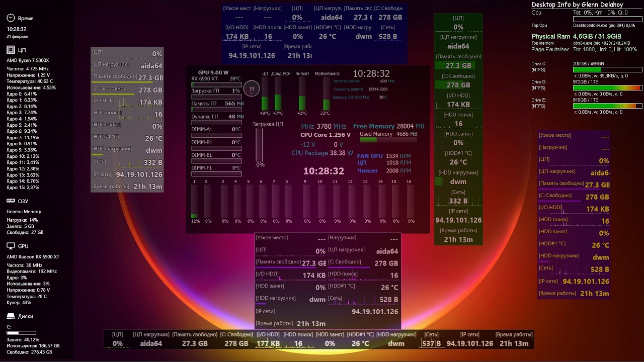Click the Память ГП 565 MB readout
The height and width of the screenshot is (362, 644).
(x=217, y=104)
